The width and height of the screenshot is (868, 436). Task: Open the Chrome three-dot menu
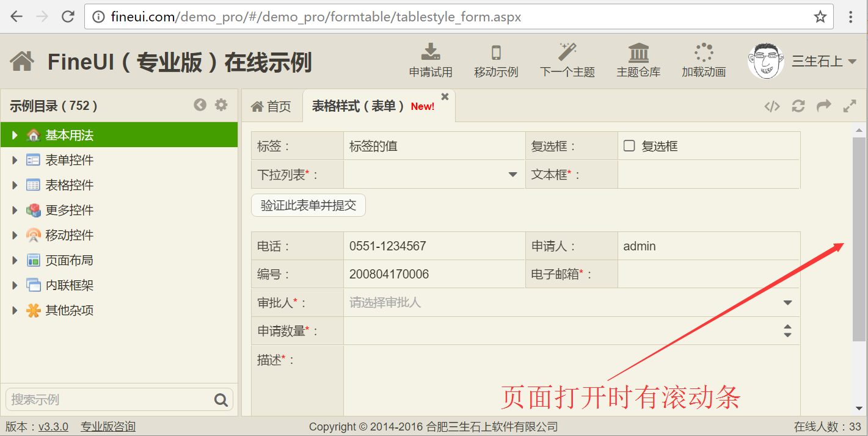pos(851,16)
